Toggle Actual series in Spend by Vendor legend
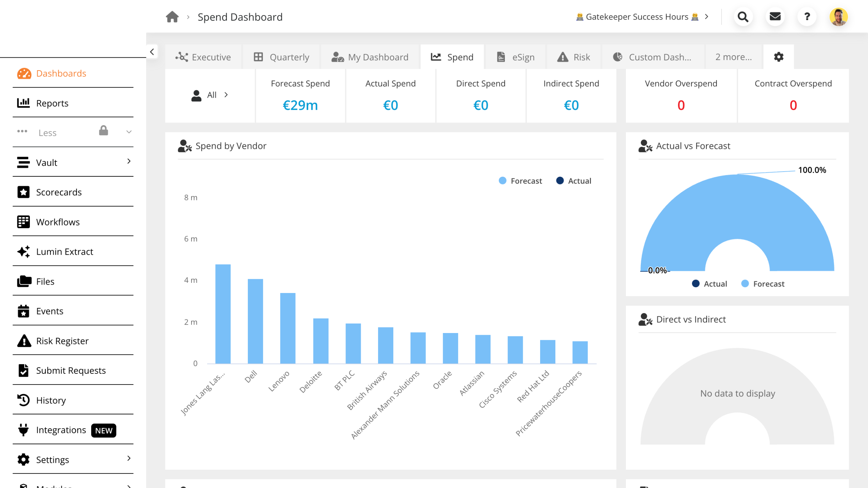Image resolution: width=868 pixels, height=488 pixels. coord(574,181)
